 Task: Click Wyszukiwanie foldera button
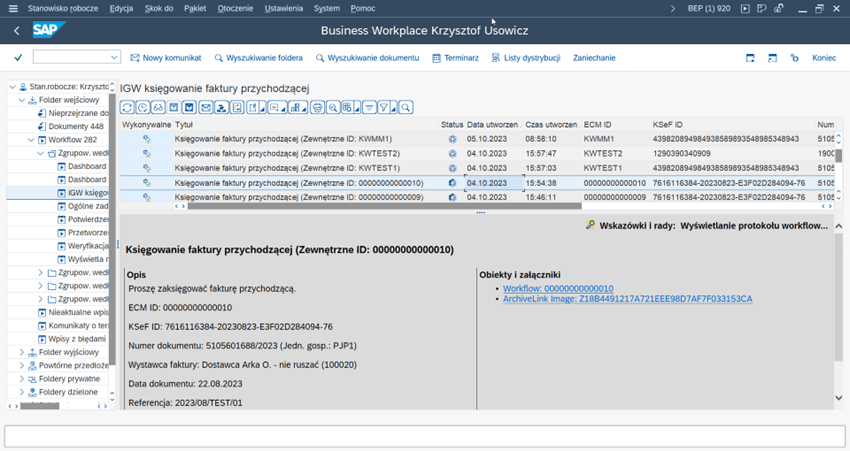point(259,58)
